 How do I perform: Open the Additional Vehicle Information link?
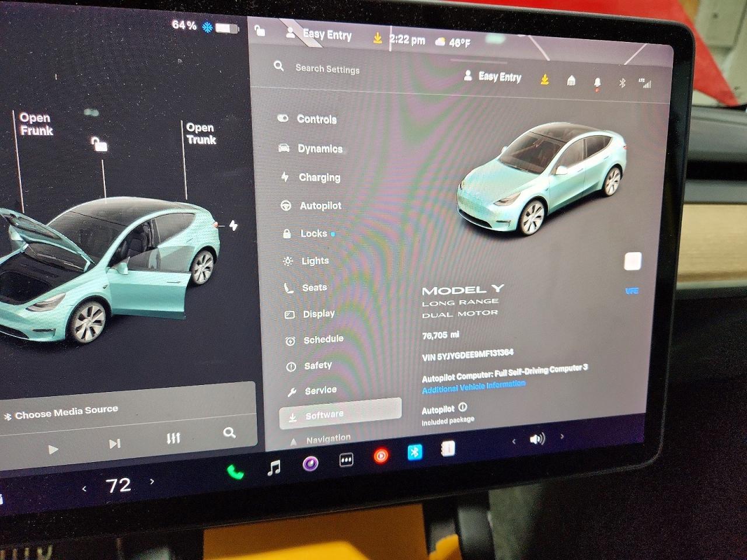(473, 387)
